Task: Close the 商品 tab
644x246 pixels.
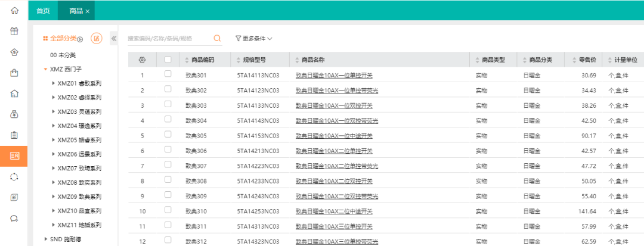Action: tap(88, 11)
